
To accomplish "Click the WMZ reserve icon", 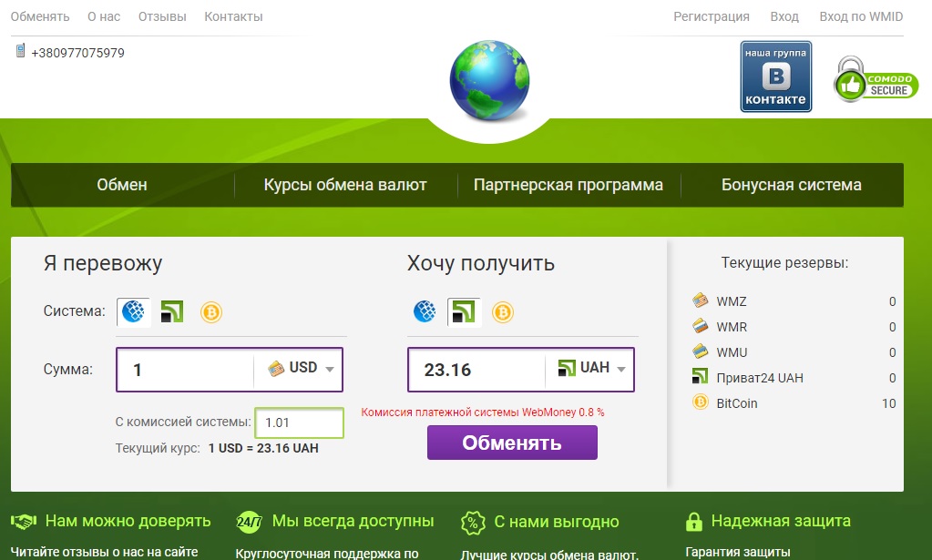I will coord(701,300).
